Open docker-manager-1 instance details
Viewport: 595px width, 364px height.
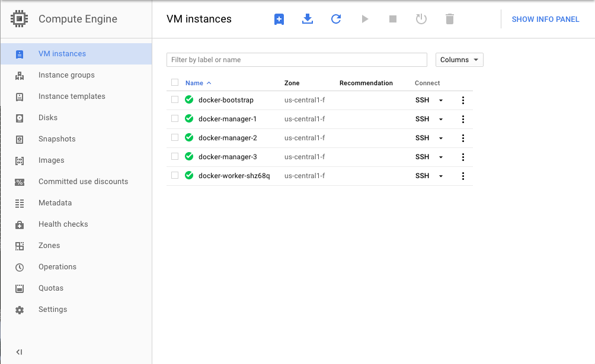(228, 119)
